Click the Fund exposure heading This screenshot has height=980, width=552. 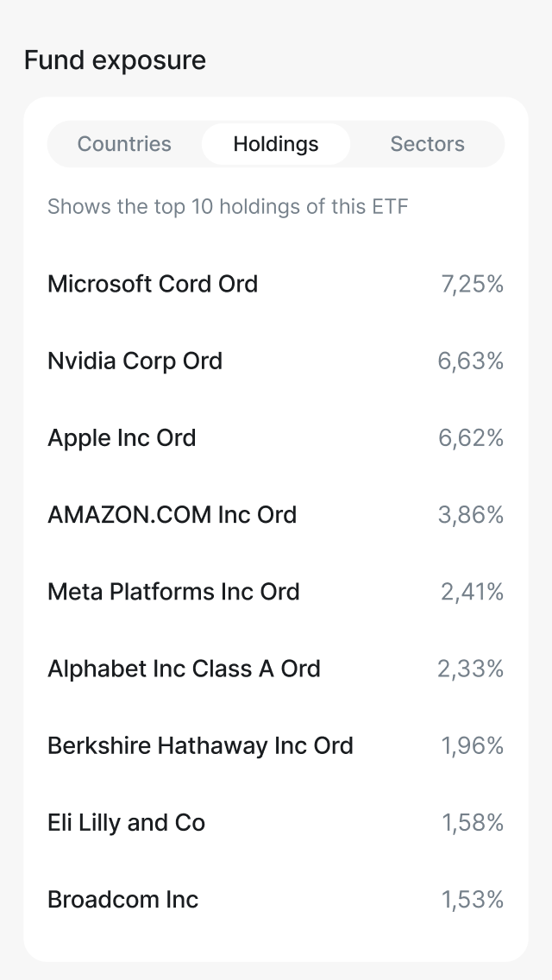click(x=116, y=60)
